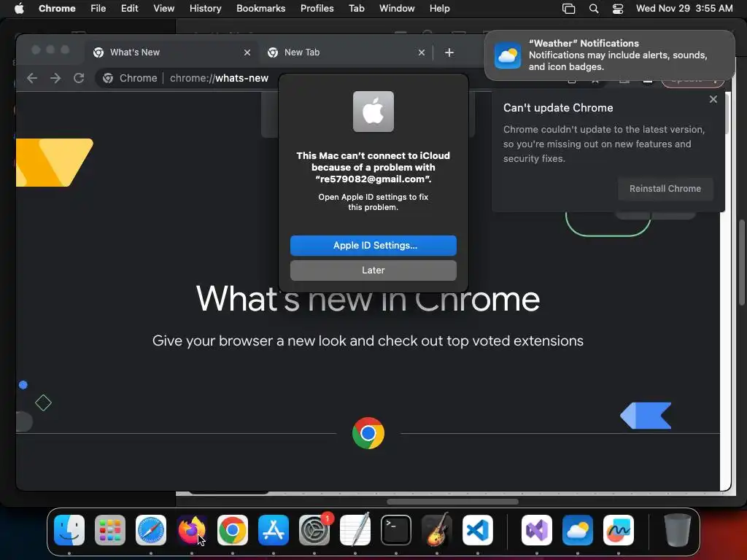Open the Window menu
This screenshot has width=747, height=560.
397,9
